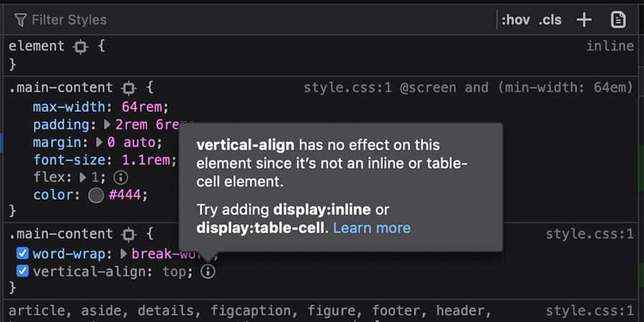The image size is (644, 322).
Task: Click highlighter icon on the @screen .main-content rule
Action: click(x=129, y=88)
